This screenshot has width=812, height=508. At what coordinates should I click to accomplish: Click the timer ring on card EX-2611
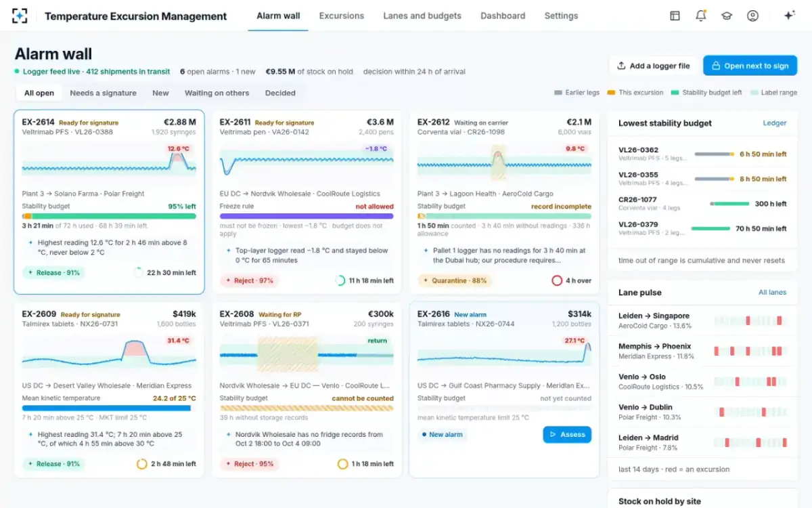pyautogui.click(x=340, y=280)
